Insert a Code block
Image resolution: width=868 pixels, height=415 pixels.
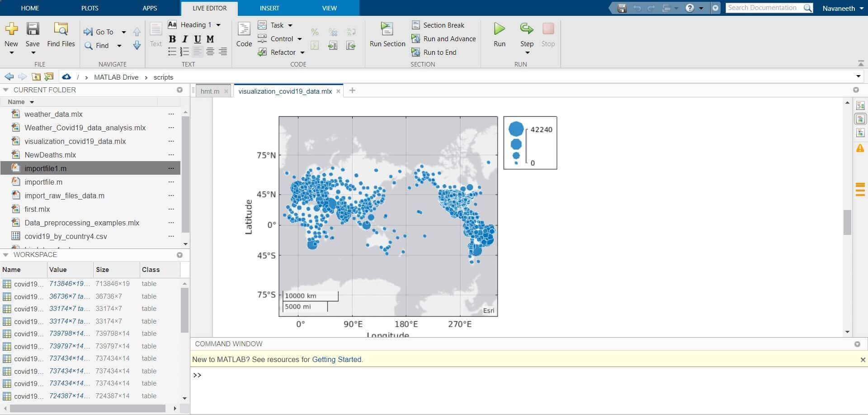244,34
